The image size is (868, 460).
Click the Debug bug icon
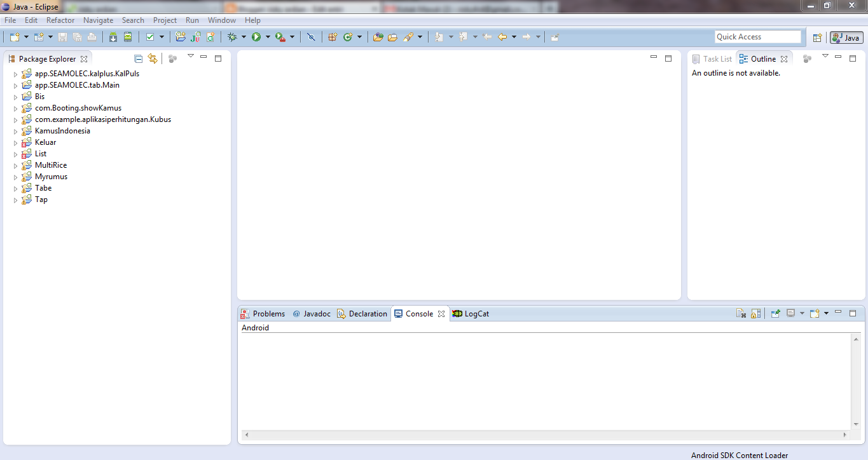tap(232, 37)
